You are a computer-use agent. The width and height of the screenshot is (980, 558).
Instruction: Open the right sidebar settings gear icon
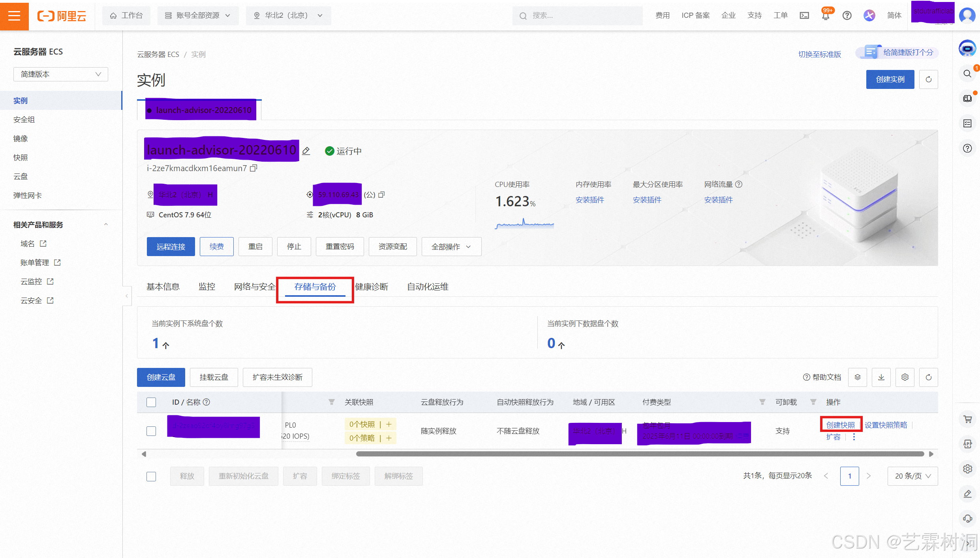coord(967,469)
